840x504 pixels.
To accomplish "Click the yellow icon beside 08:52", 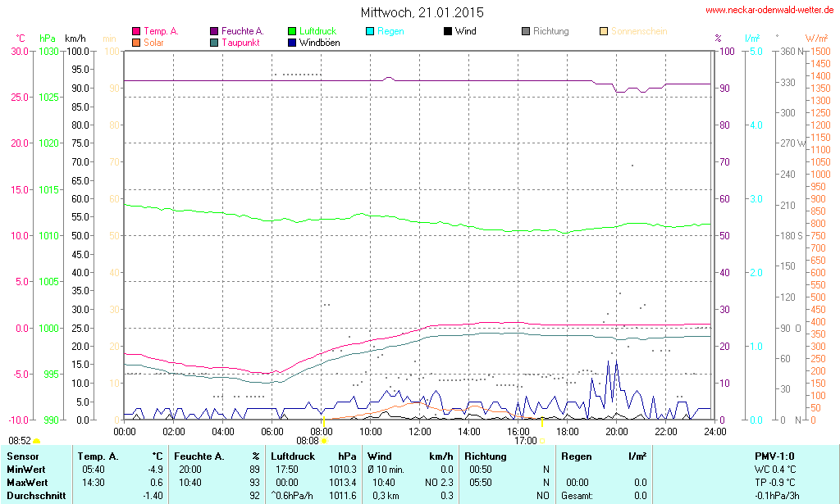I will [36, 441].
